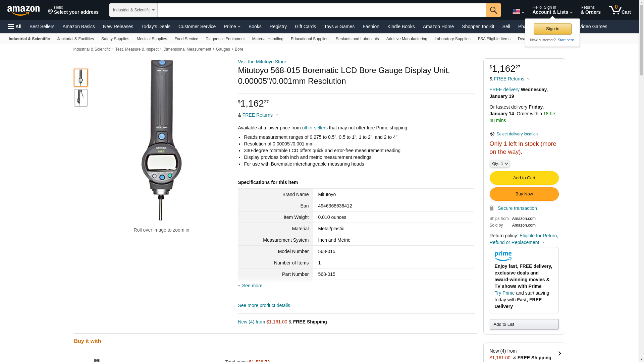Expand the FREE Returns chevron under title price
Image resolution: width=644 pixels, height=362 pixels.
pos(277,115)
